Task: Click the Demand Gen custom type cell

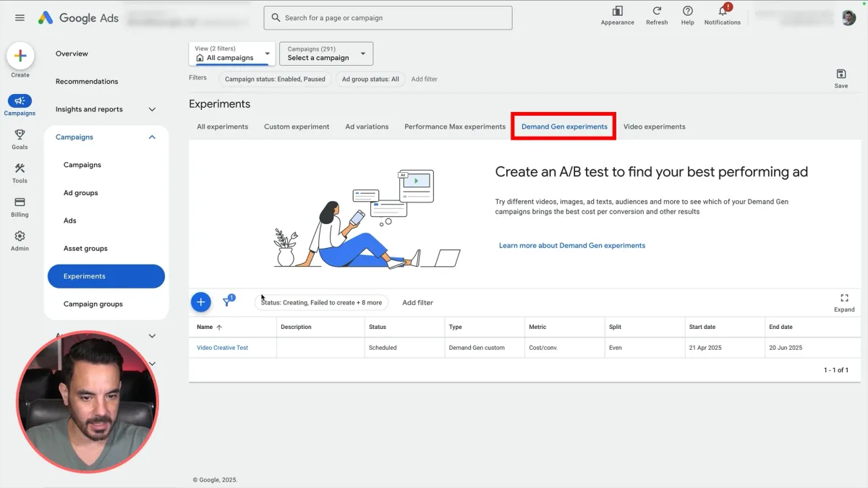Action: point(477,348)
